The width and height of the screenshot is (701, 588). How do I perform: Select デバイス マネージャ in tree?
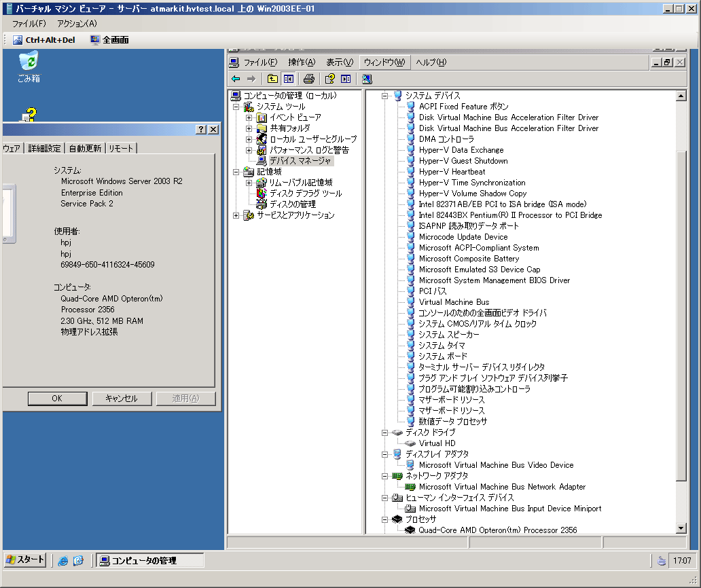click(x=300, y=161)
